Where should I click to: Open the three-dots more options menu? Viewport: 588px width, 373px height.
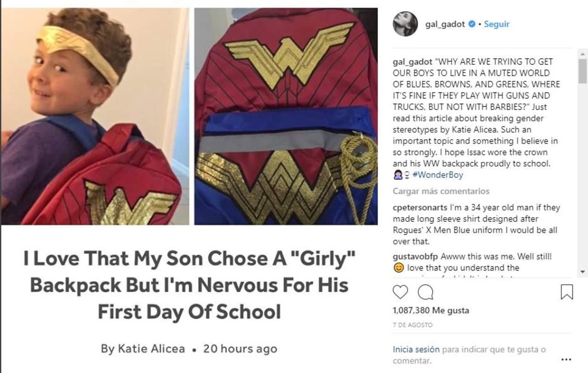coord(566,359)
